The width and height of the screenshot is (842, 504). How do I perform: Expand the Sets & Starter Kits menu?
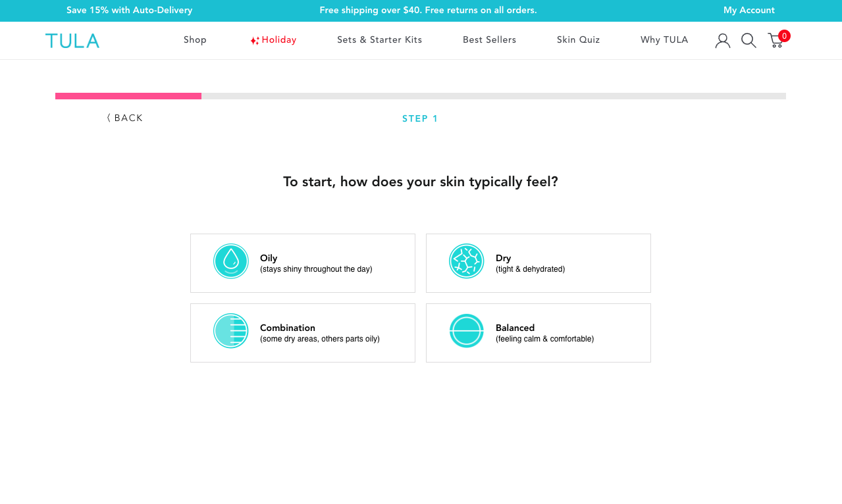379,40
